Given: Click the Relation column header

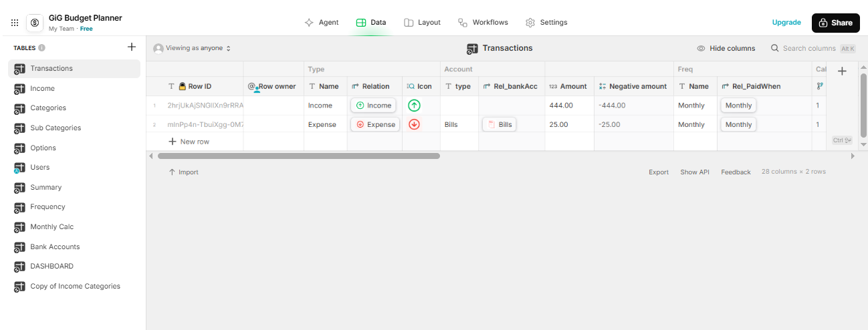Looking at the screenshot, I should (374, 86).
